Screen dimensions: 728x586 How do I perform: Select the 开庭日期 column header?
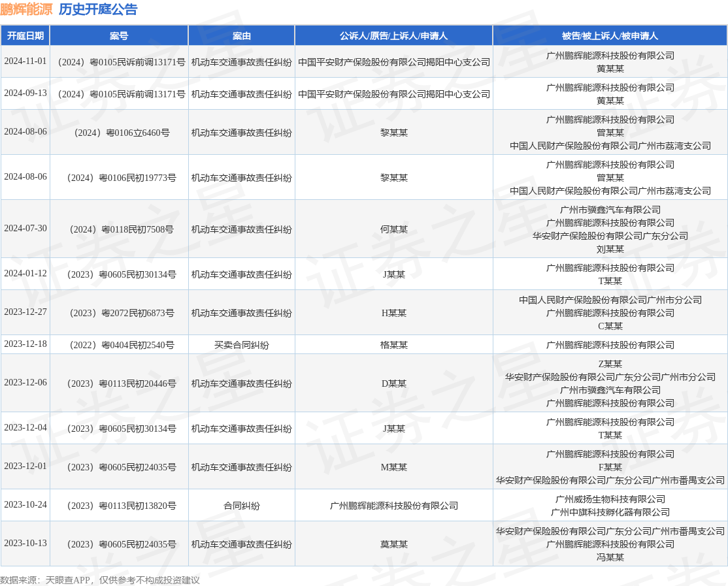[x=25, y=36]
